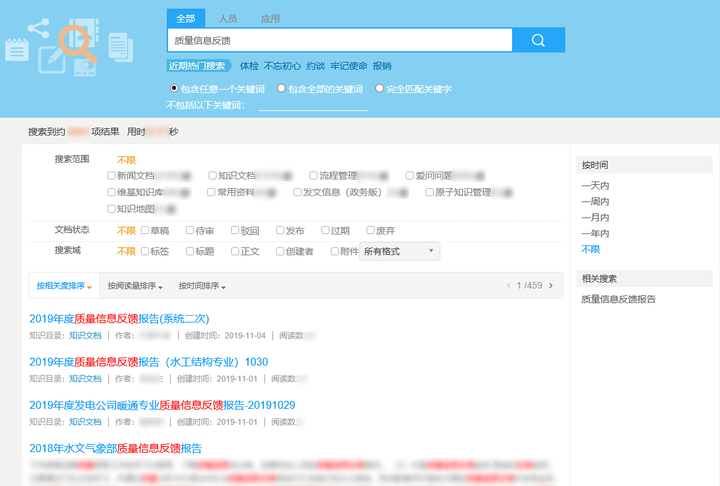Open 按相关度排序 sort dropdown
This screenshot has width=720, height=486.
64,286
